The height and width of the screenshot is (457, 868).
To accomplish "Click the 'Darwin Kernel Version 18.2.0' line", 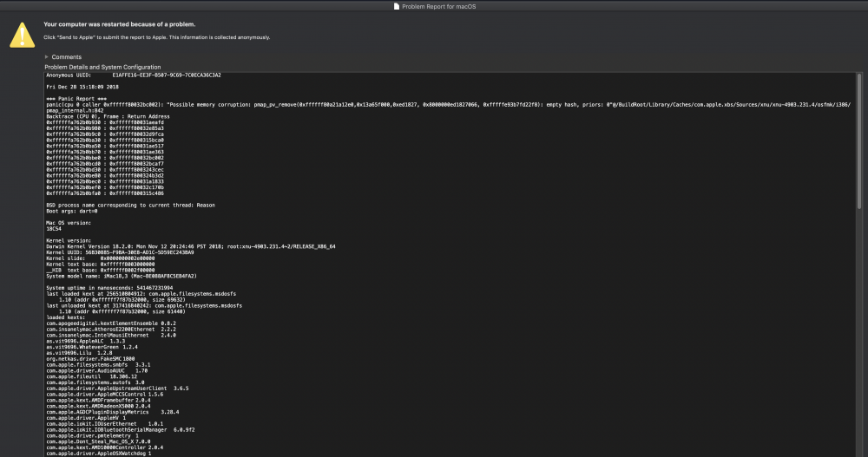I will pyautogui.click(x=190, y=247).
